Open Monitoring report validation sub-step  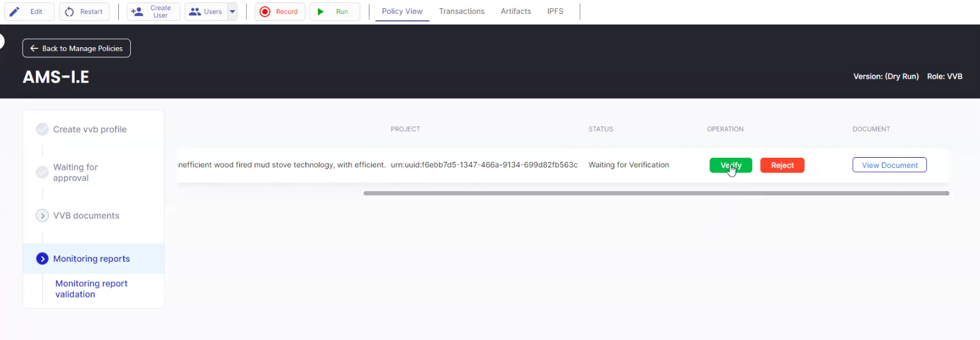point(91,289)
